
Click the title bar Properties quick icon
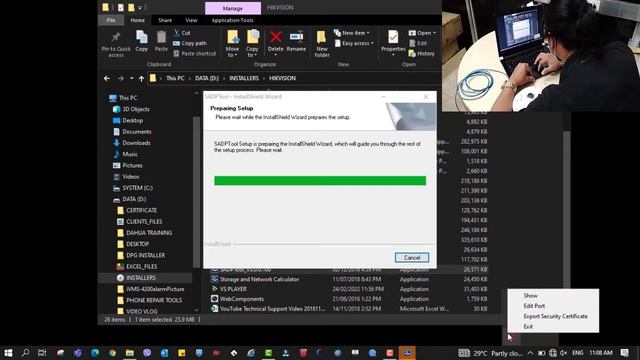point(121,7)
